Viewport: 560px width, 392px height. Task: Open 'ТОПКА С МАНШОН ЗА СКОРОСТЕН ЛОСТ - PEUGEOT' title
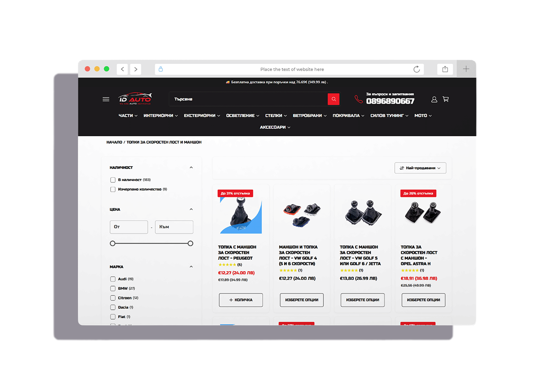pyautogui.click(x=237, y=252)
